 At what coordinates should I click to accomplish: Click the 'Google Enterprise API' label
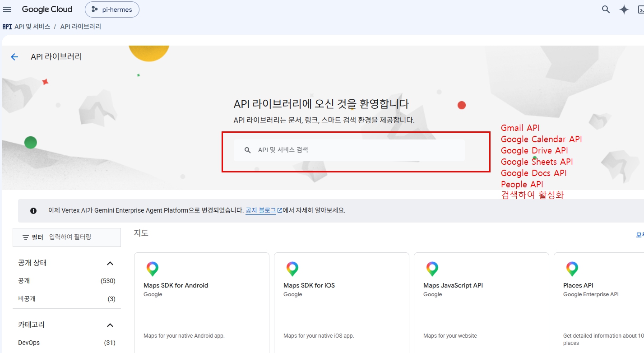click(591, 294)
